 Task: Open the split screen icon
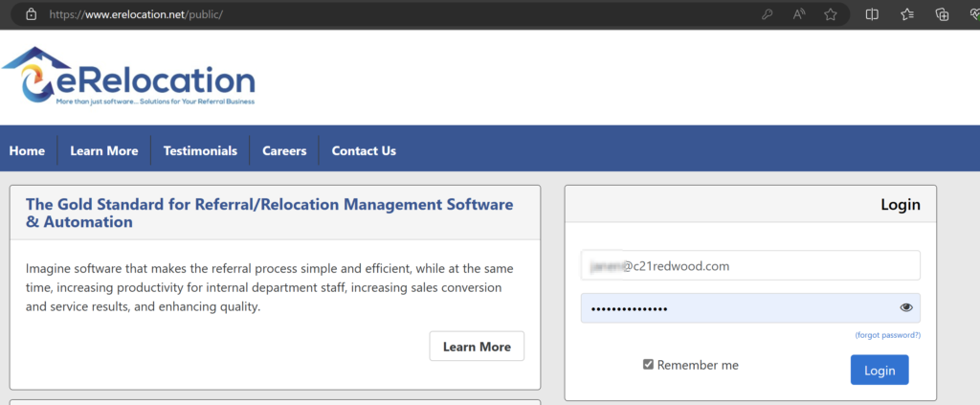pos(872,14)
